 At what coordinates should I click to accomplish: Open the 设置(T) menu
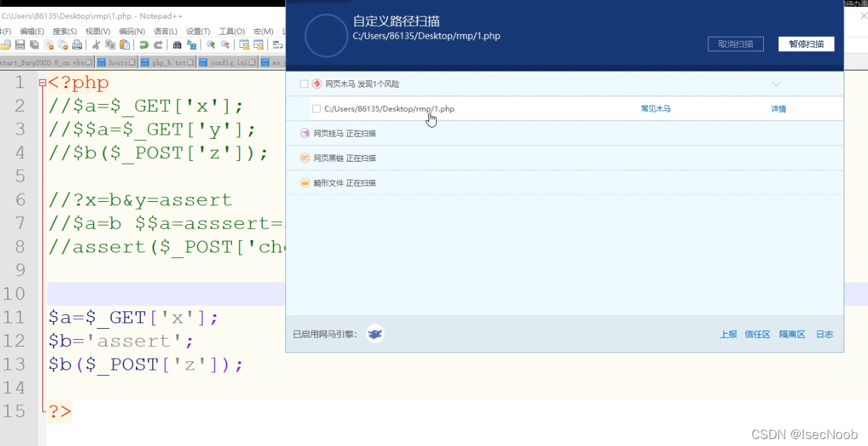(198, 31)
